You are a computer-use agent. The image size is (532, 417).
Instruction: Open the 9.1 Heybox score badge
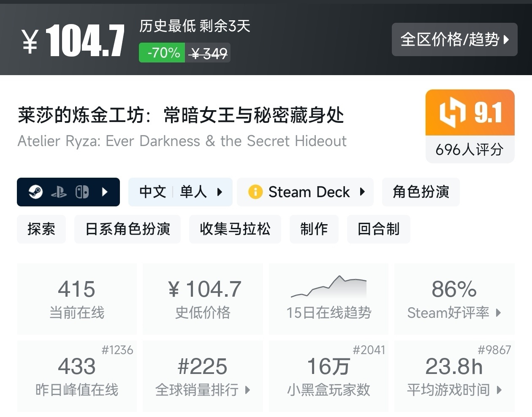click(470, 113)
